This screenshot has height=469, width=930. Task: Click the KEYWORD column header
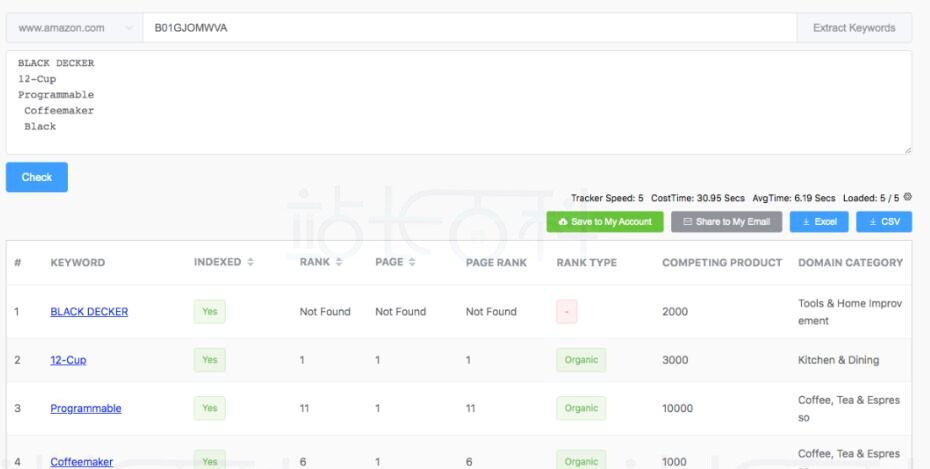tap(78, 263)
